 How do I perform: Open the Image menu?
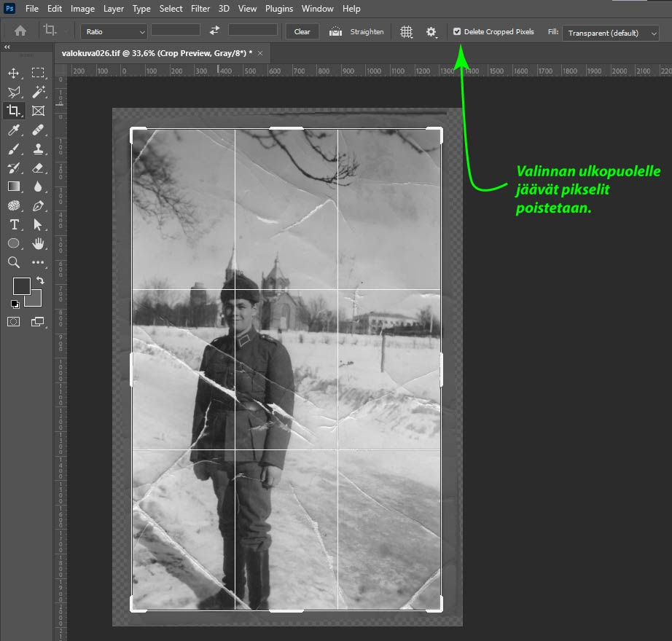(82, 9)
